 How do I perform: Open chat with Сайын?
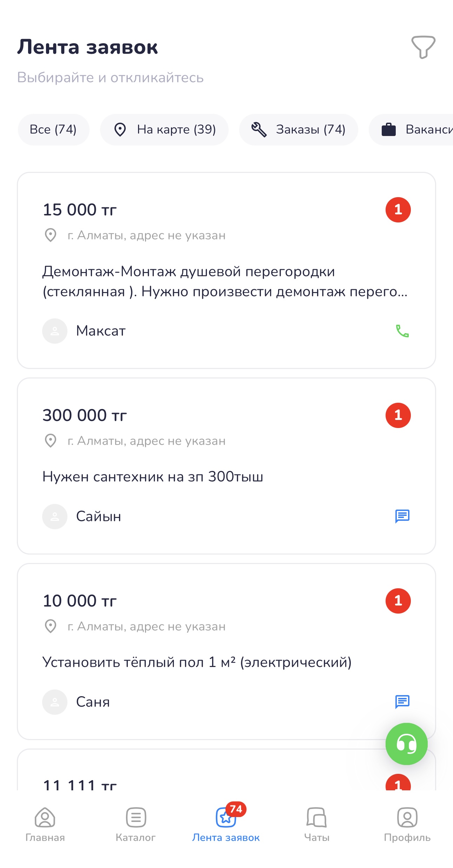[402, 516]
